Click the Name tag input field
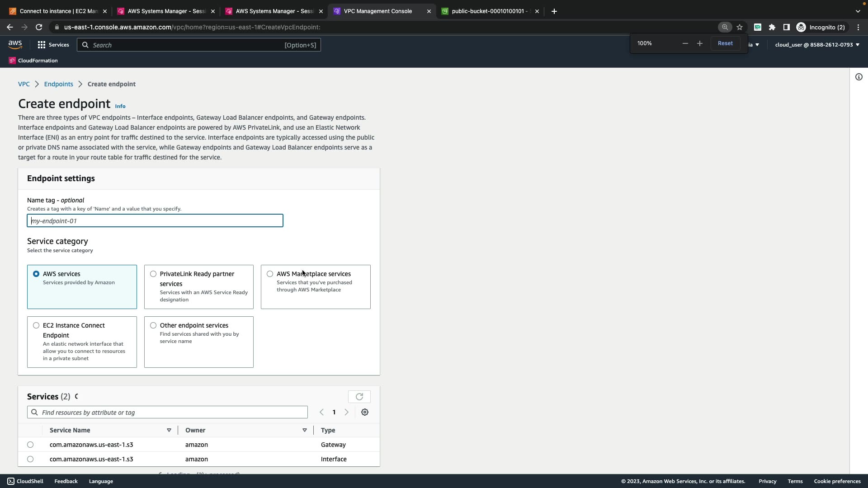The width and height of the screenshot is (868, 488). [x=155, y=221]
